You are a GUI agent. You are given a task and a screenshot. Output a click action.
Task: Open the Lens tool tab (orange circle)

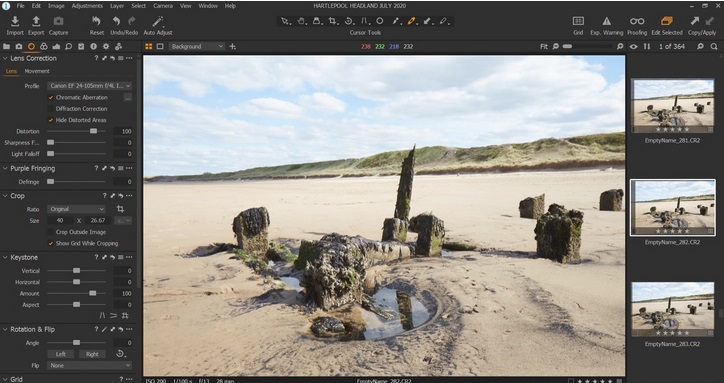[x=31, y=46]
